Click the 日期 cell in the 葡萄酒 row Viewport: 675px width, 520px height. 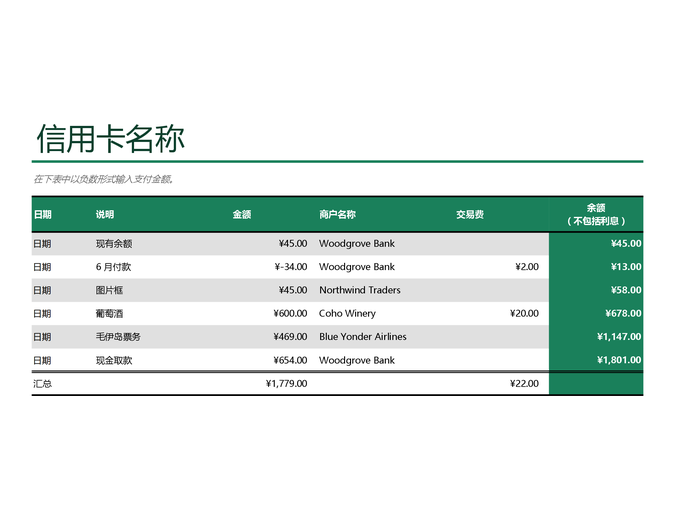pos(43,313)
